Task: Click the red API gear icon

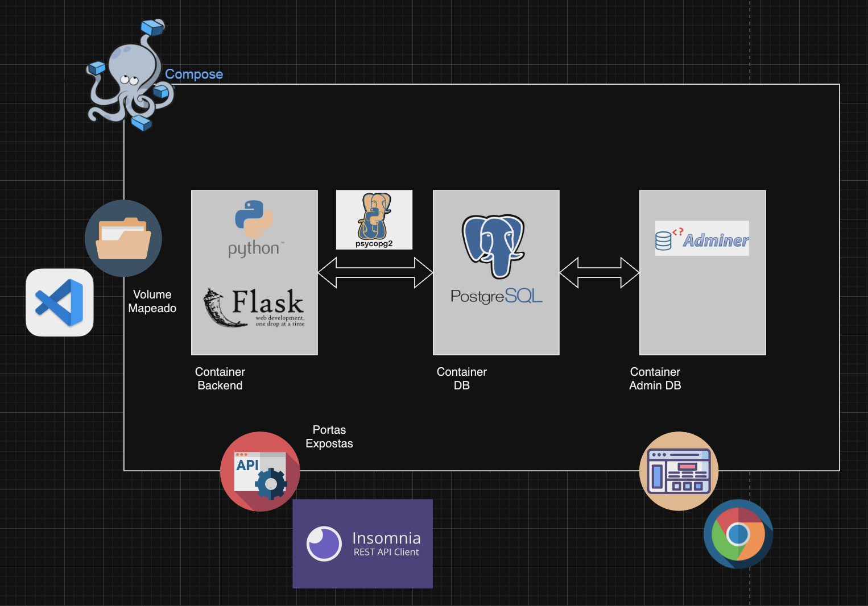Action: 260,471
